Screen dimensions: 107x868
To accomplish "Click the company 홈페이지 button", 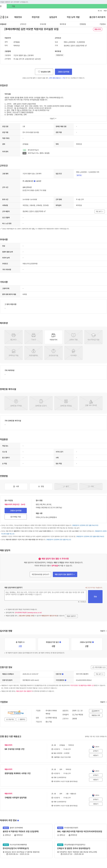I will tap(96, 711).
